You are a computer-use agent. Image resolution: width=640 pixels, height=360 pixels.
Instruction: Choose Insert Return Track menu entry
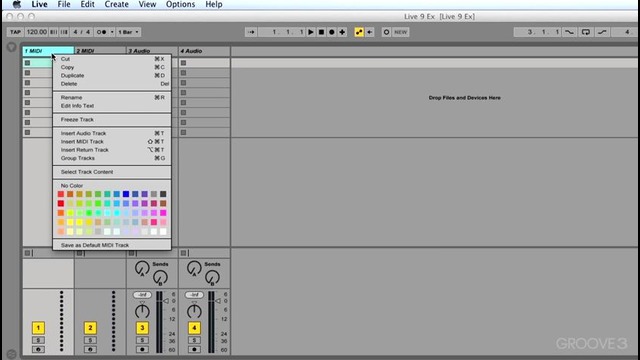pos(112,150)
